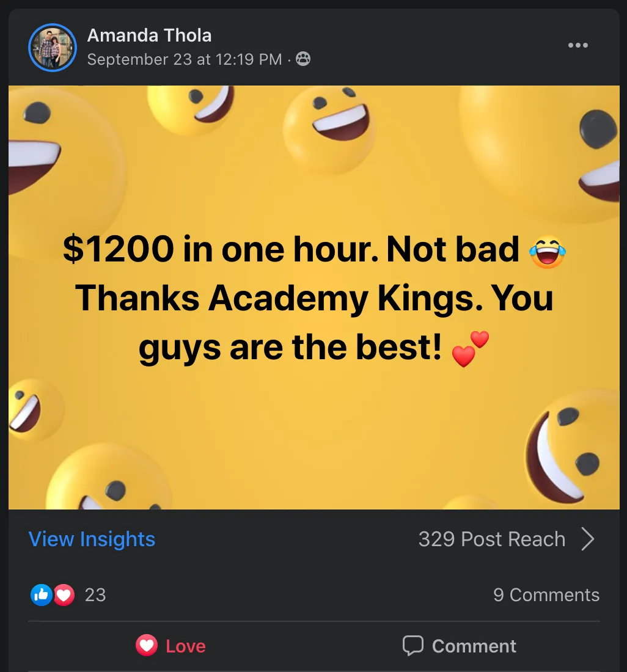Open Amanda Thola's profile by name
This screenshot has width=627, height=672.
pos(149,35)
